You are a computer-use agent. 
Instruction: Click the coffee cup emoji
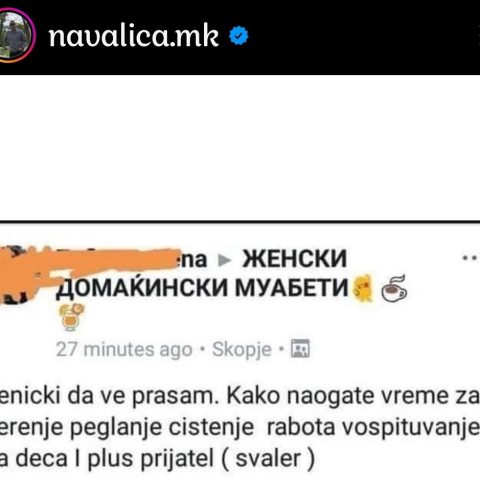(x=394, y=289)
